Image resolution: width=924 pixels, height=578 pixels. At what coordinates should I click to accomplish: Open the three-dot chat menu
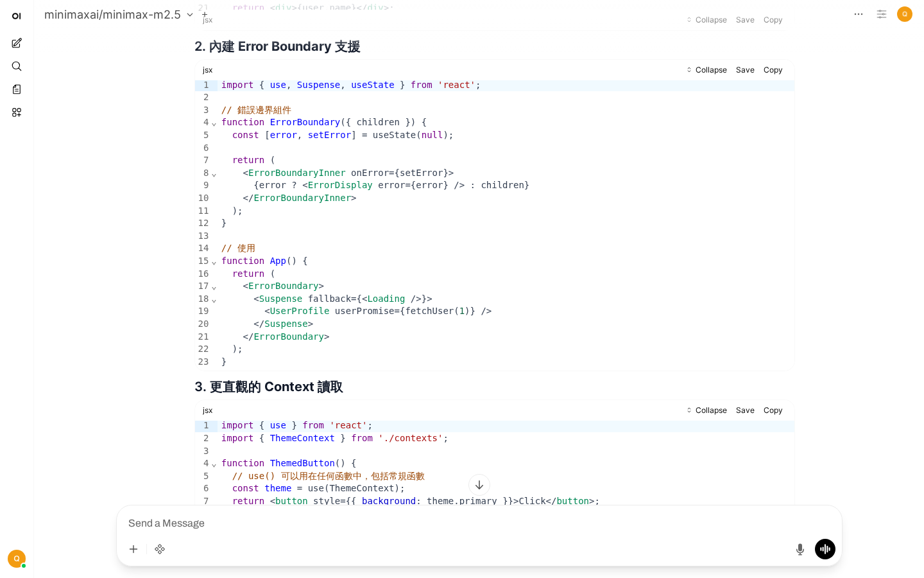point(859,14)
